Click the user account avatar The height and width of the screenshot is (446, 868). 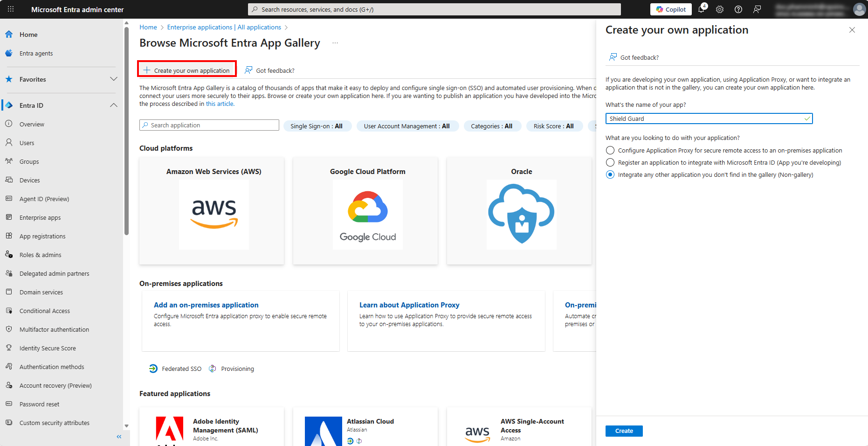tap(859, 9)
